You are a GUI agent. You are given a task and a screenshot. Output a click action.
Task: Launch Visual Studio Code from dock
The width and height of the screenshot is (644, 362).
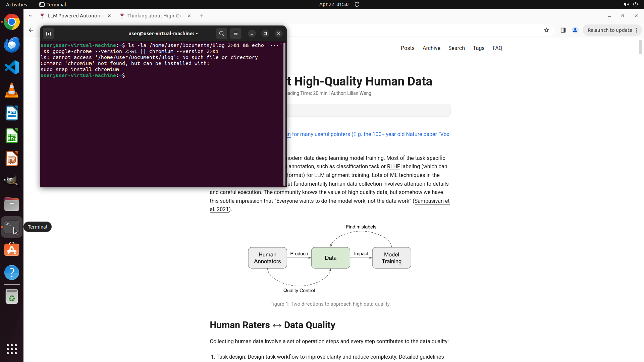click(x=12, y=67)
